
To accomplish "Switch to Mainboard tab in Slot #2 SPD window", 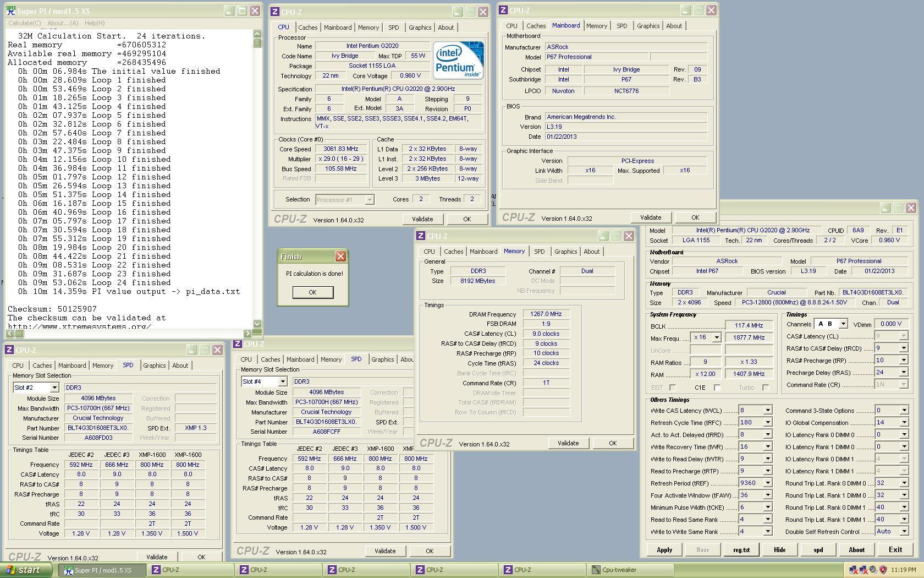I will click(72, 366).
